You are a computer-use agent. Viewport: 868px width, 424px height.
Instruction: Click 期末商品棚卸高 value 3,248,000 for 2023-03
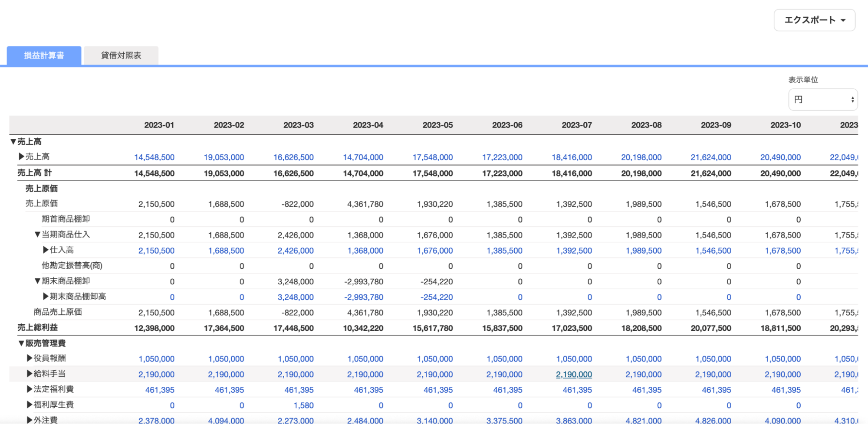click(x=296, y=297)
